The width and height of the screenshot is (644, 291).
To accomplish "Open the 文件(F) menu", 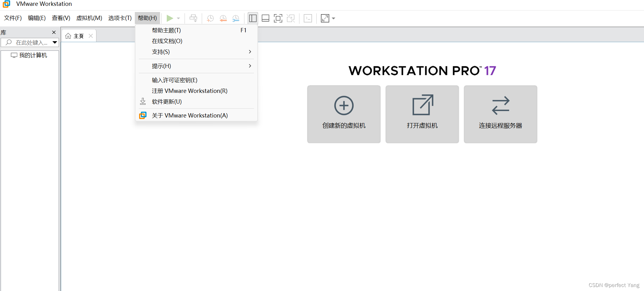I will [x=13, y=18].
